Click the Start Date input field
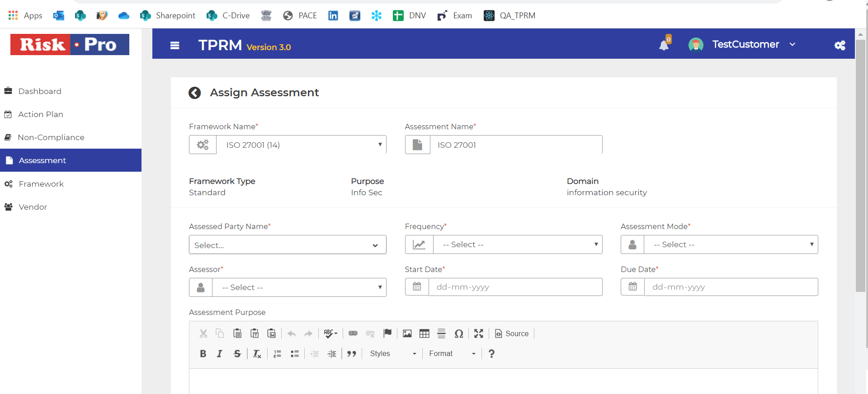 point(515,287)
